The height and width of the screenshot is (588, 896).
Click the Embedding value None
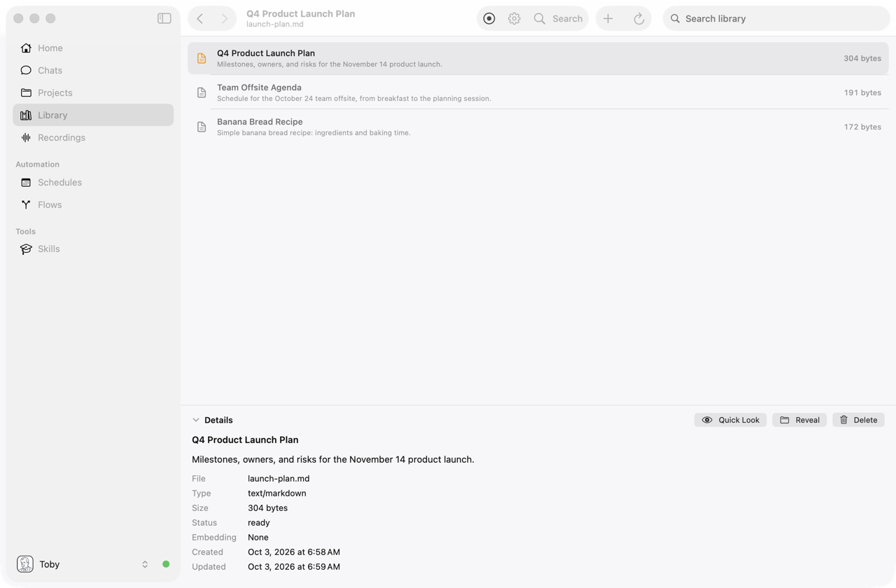[258, 538]
